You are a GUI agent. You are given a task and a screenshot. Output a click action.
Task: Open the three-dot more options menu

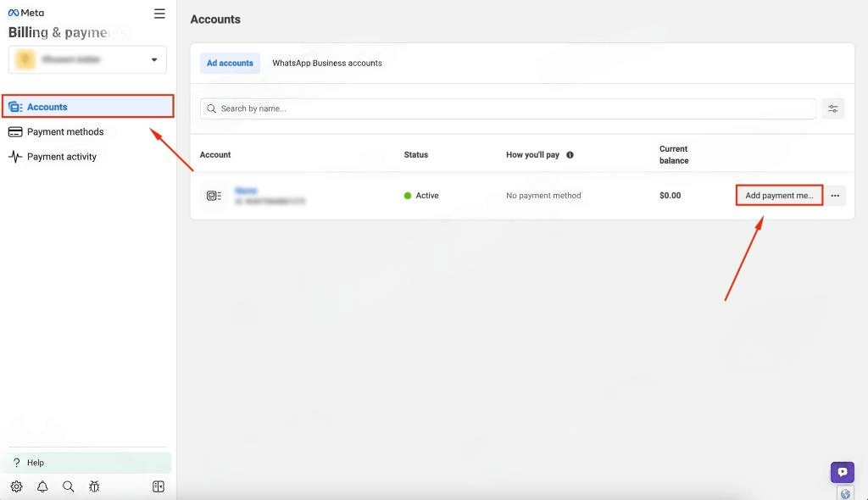(835, 196)
